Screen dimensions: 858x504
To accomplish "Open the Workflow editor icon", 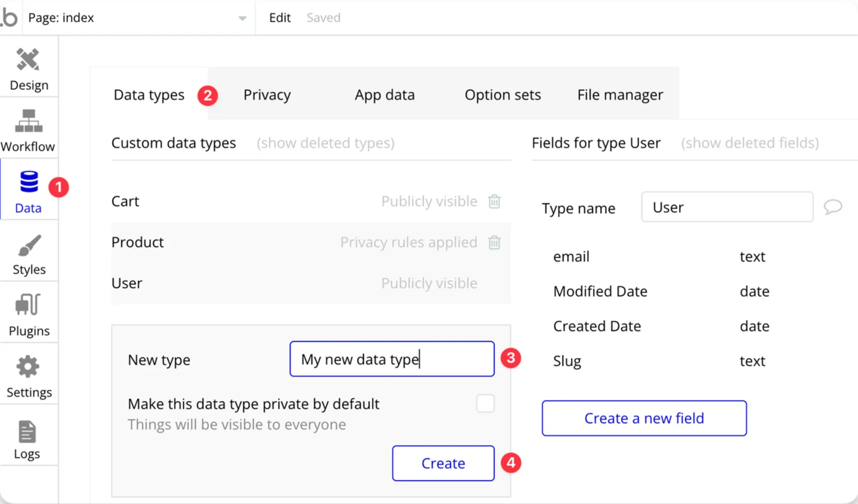I will pyautogui.click(x=29, y=121).
